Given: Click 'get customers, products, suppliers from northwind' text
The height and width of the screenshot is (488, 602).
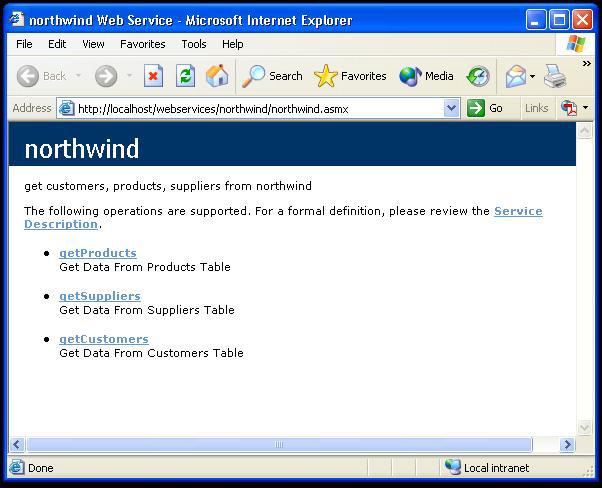Looking at the screenshot, I should pos(168,186).
